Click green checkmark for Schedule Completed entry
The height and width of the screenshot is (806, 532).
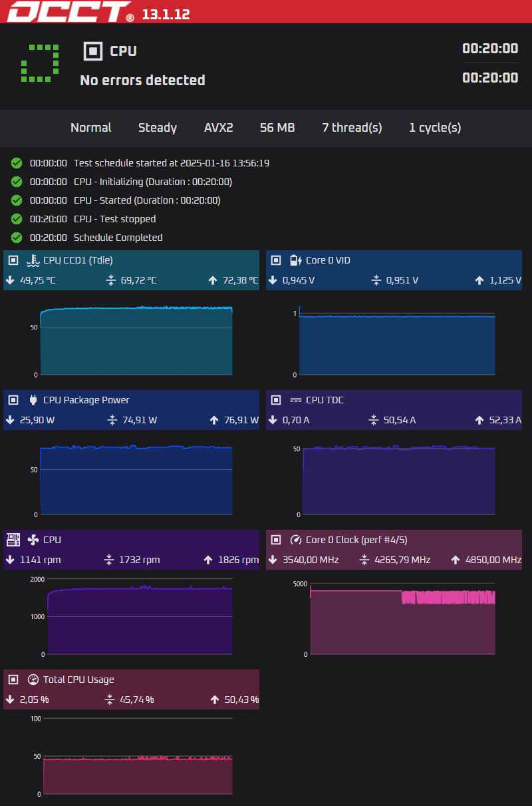click(x=17, y=238)
